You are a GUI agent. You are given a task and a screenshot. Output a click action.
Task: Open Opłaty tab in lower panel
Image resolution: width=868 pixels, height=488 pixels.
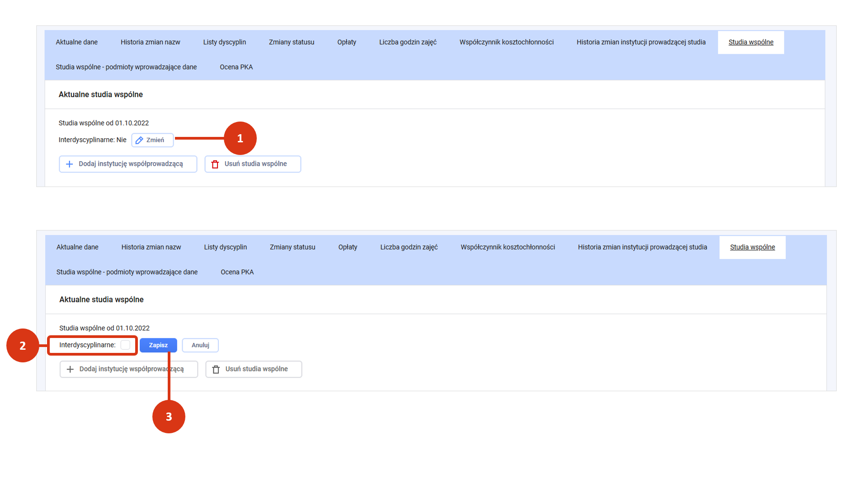pyautogui.click(x=347, y=247)
